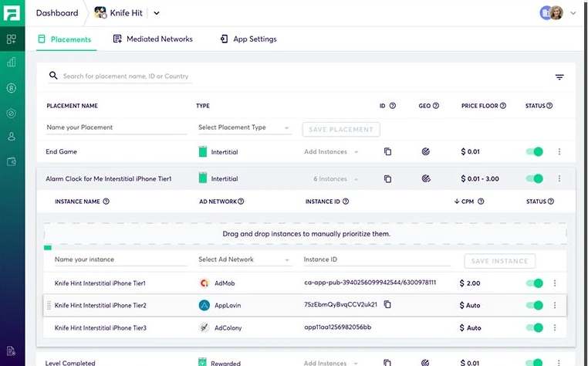The image size is (588, 366).
Task: Open the bar chart reports sidebar icon
Action: [12, 63]
